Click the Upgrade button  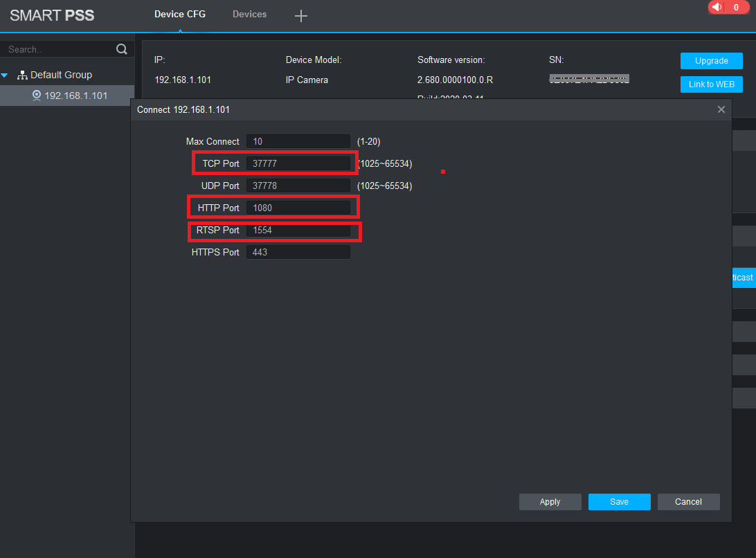(x=711, y=61)
